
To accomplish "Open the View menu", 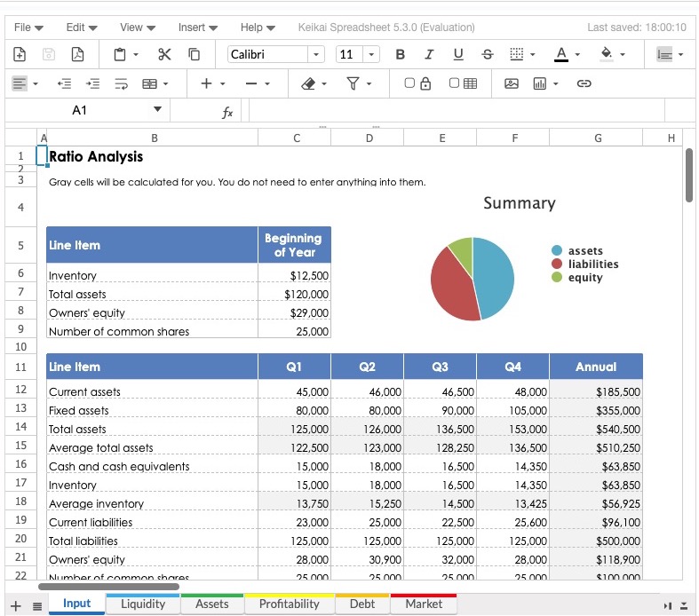I will pyautogui.click(x=138, y=28).
